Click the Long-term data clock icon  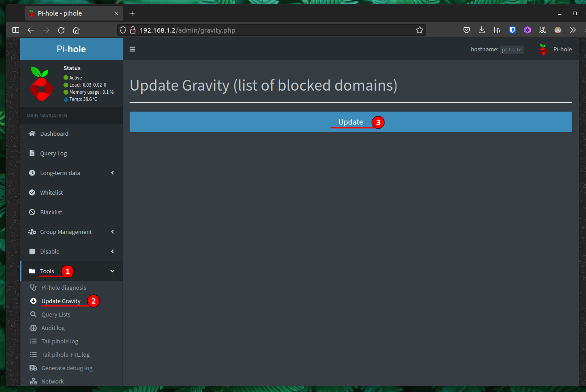point(32,173)
